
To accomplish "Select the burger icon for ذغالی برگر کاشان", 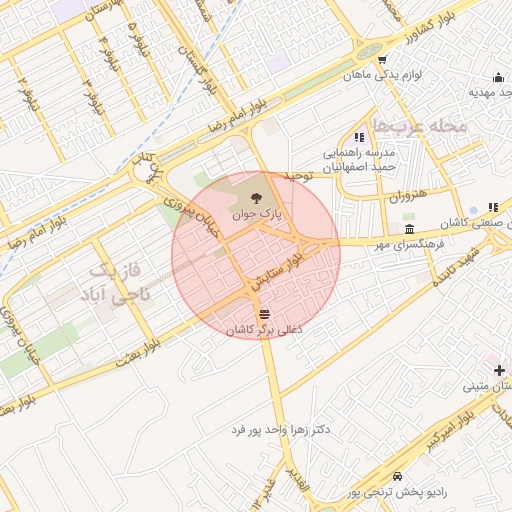I will (265, 314).
